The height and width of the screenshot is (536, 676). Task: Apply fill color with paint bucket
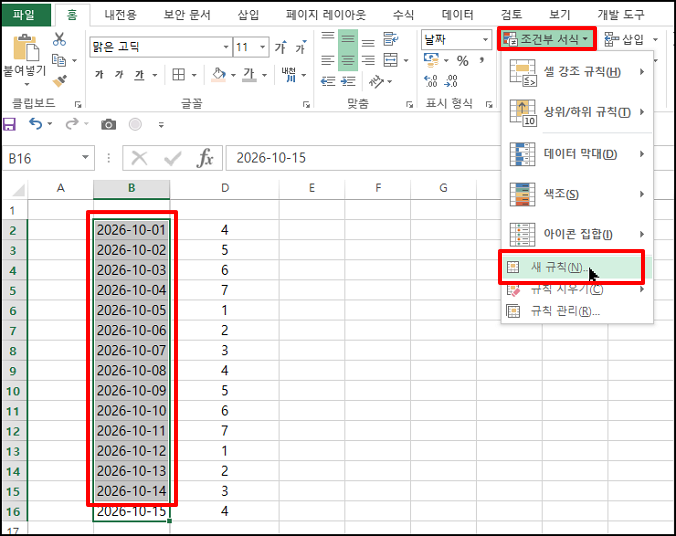219,75
